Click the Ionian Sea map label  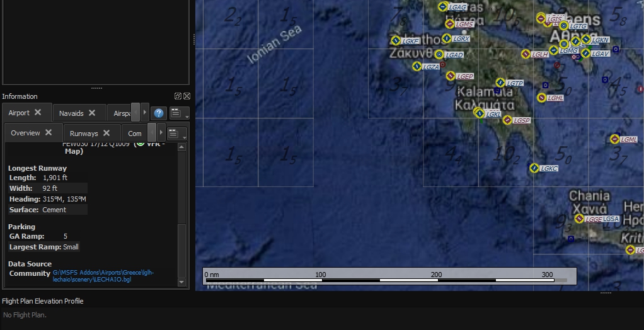[x=275, y=43]
